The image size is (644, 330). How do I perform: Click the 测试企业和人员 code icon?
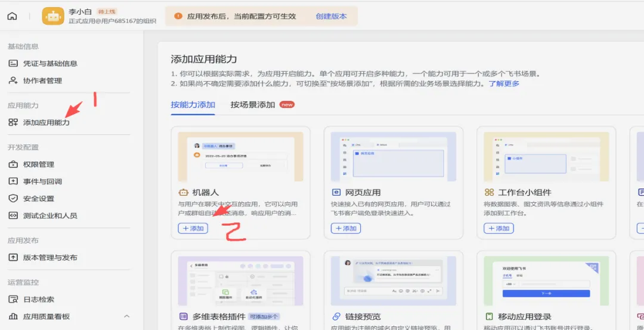13,215
